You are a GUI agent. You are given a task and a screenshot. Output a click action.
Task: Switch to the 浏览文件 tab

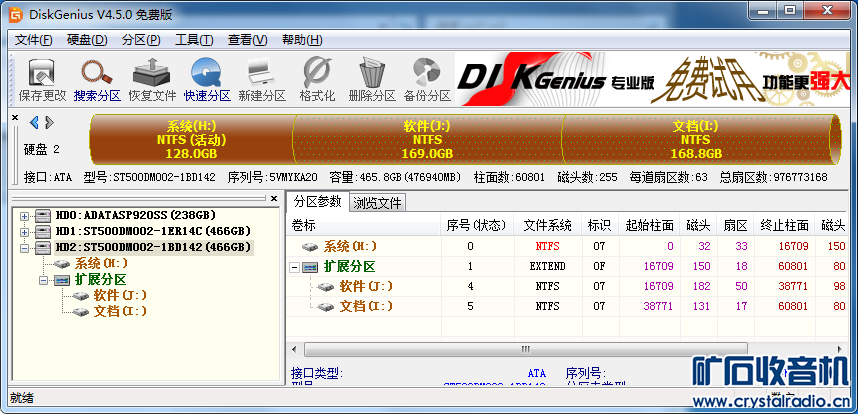click(x=378, y=203)
